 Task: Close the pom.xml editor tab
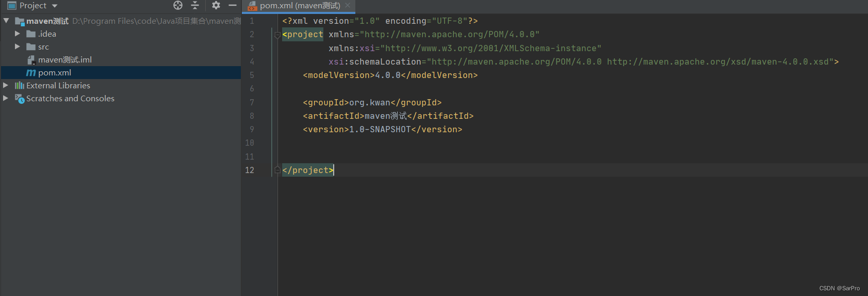click(348, 5)
